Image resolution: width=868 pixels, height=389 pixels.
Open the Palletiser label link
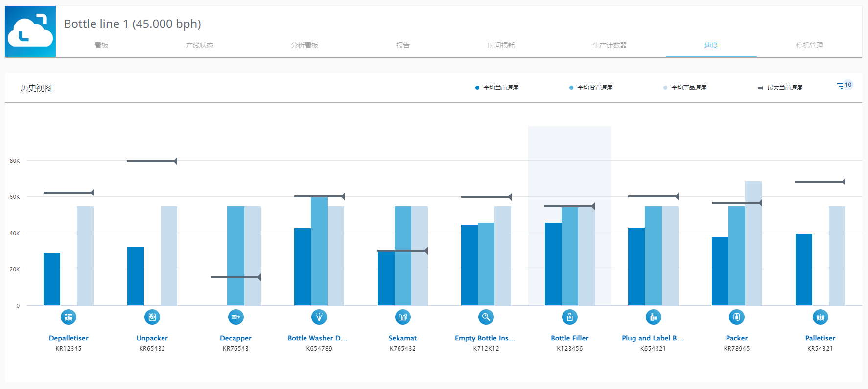pos(820,338)
